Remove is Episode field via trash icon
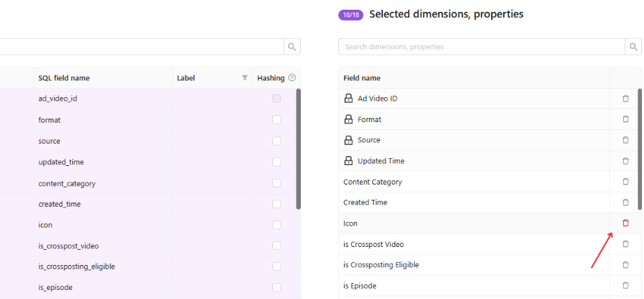The height and width of the screenshot is (299, 644). coord(625,285)
